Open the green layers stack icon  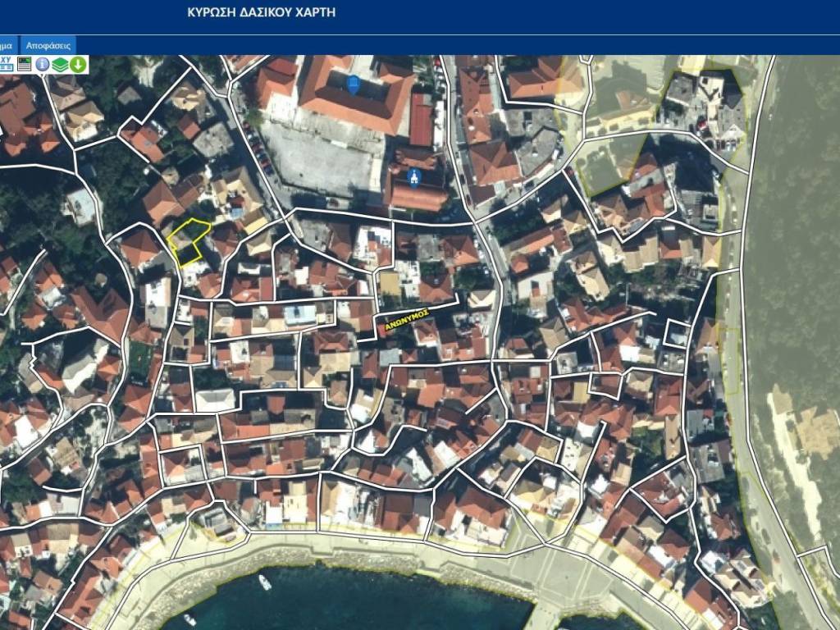pyautogui.click(x=60, y=64)
